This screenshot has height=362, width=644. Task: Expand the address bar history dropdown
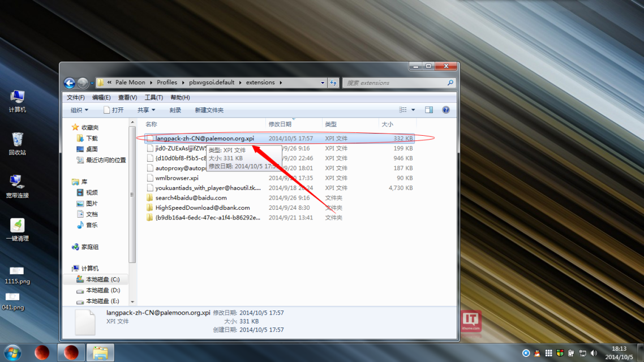(323, 83)
